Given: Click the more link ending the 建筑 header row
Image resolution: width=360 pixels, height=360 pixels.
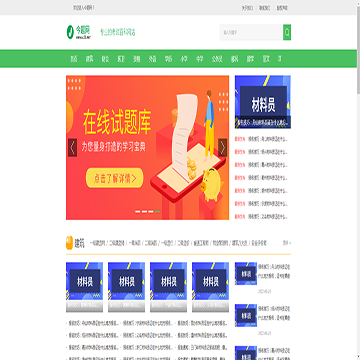Looking at the screenshot, I should 287,243.
